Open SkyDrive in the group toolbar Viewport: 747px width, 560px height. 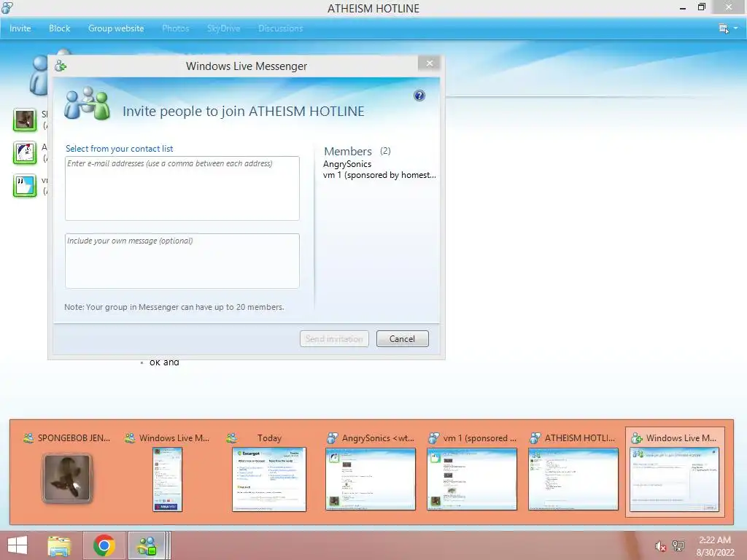[223, 28]
